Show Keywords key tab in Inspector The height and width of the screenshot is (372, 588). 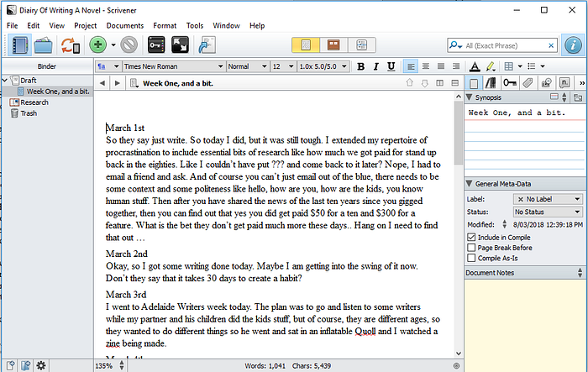(509, 83)
